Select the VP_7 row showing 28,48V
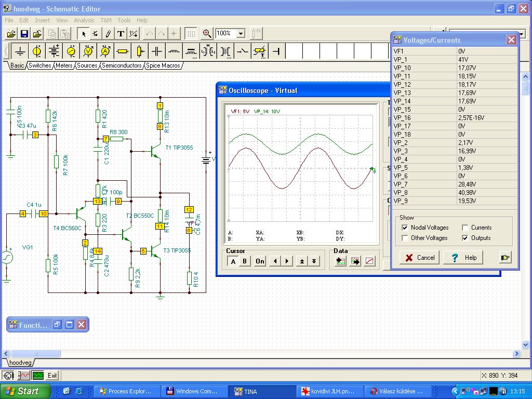The height and width of the screenshot is (399, 532). 455,184
